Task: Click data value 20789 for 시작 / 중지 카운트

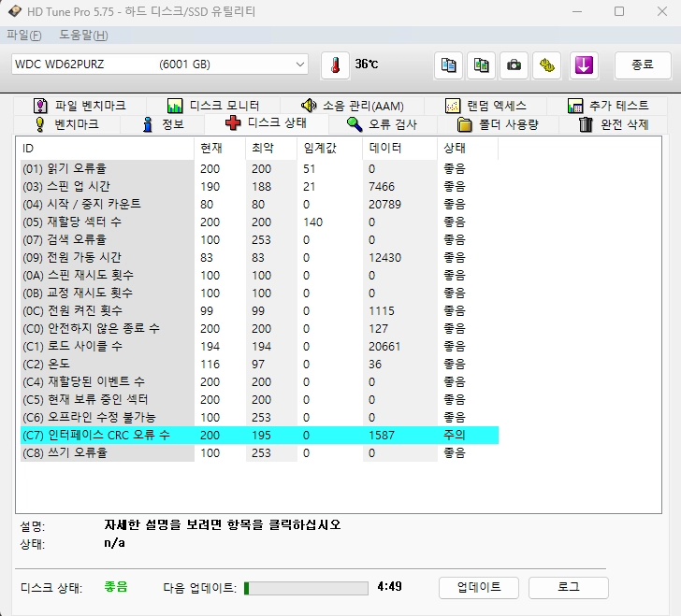Action: click(384, 204)
